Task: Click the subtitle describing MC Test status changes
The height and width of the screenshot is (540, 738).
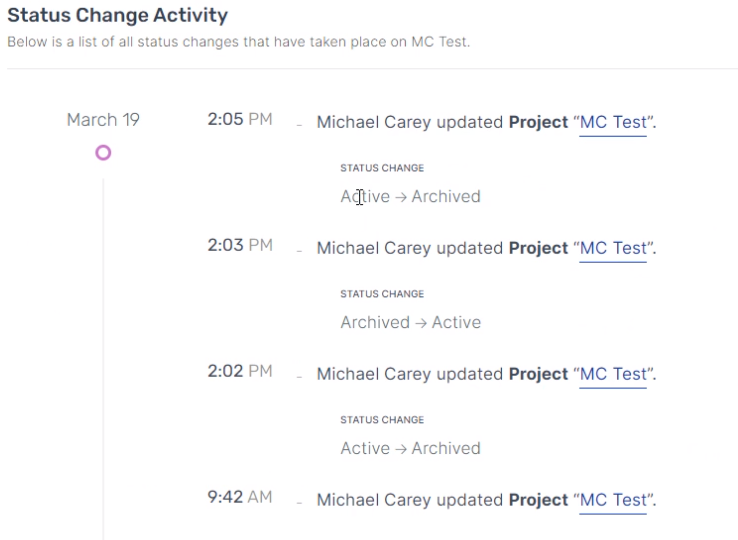Action: pyautogui.click(x=238, y=42)
